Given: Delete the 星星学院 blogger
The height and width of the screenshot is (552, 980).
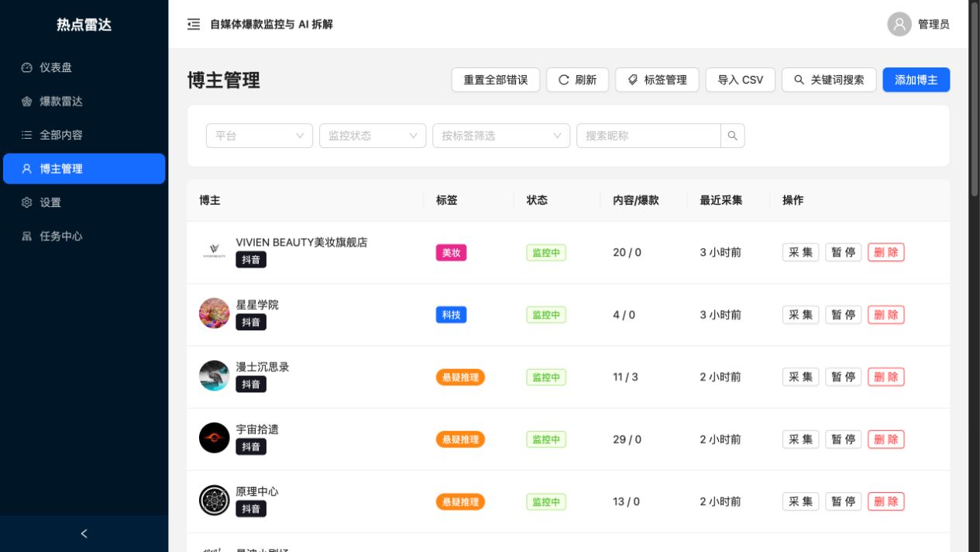Looking at the screenshot, I should [886, 315].
